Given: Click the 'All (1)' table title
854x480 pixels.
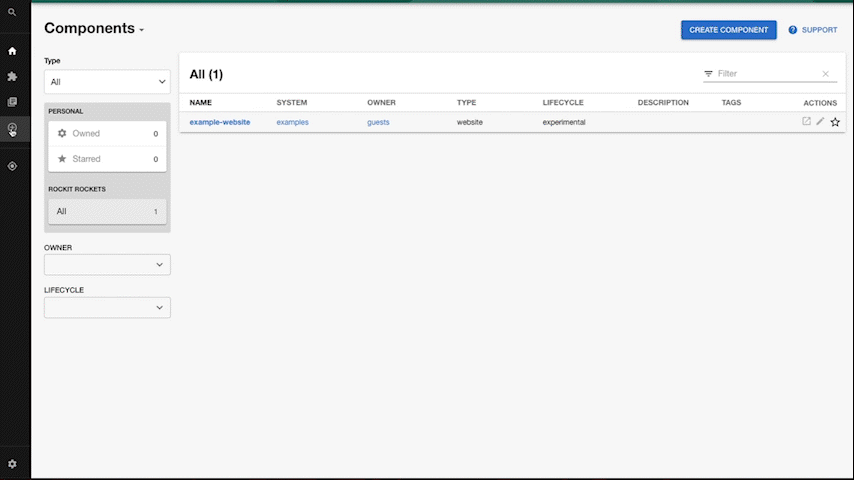Looking at the screenshot, I should 206,75.
